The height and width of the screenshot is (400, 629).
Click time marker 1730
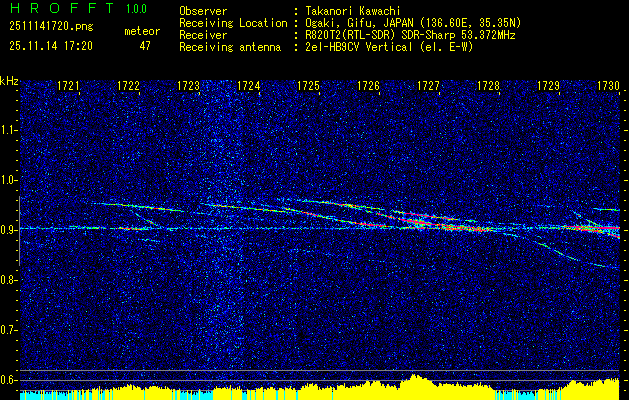click(609, 85)
